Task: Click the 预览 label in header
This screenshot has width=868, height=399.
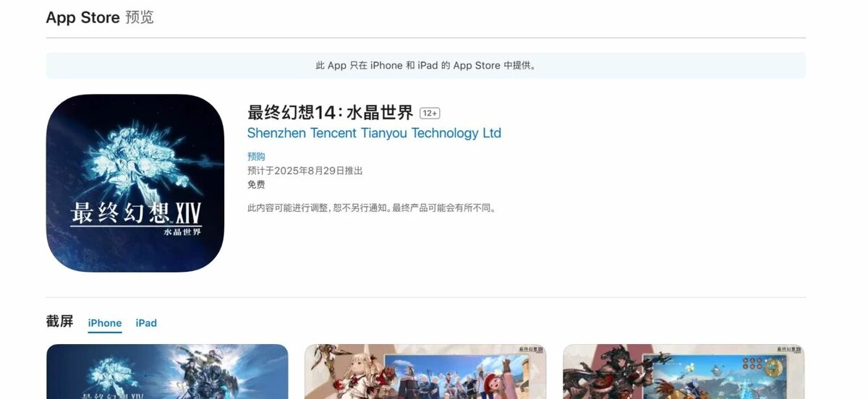Action: [140, 17]
